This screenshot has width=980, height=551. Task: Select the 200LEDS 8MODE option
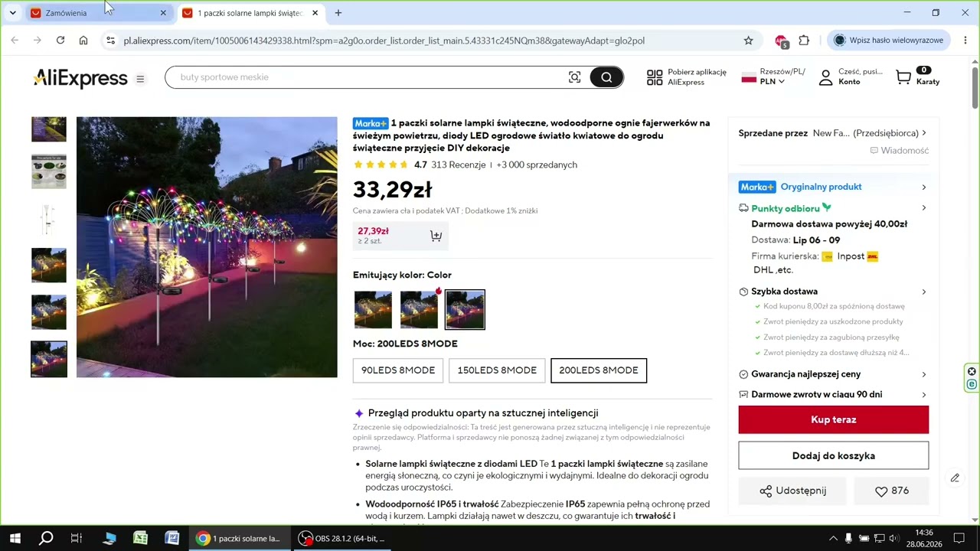pyautogui.click(x=599, y=370)
